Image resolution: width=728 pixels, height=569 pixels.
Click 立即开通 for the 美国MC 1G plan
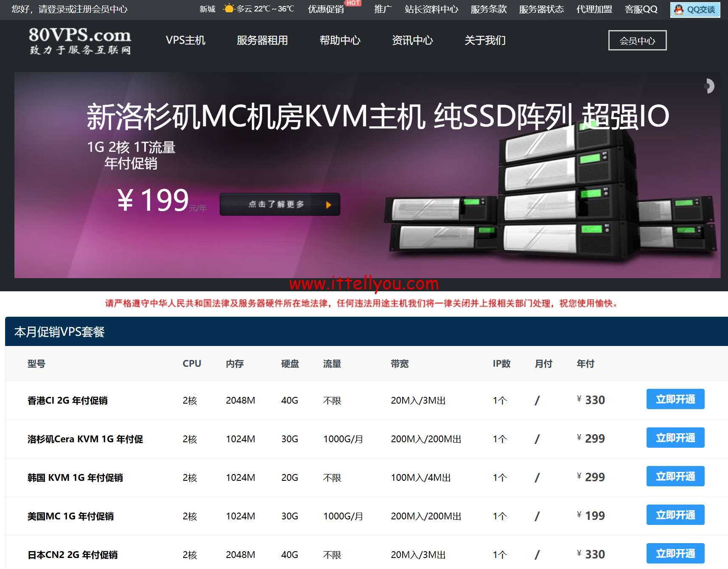pos(675,514)
